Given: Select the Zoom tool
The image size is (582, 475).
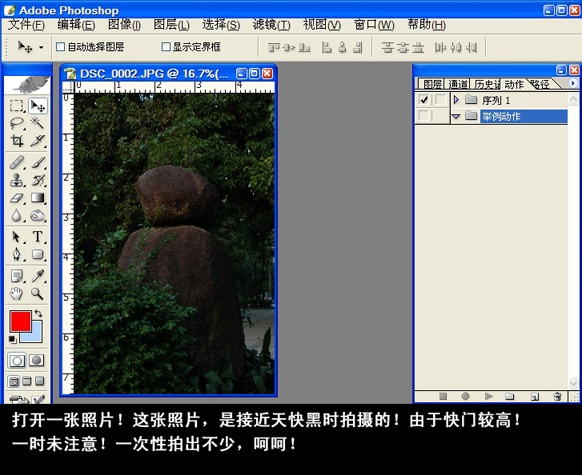Looking at the screenshot, I should [x=37, y=294].
